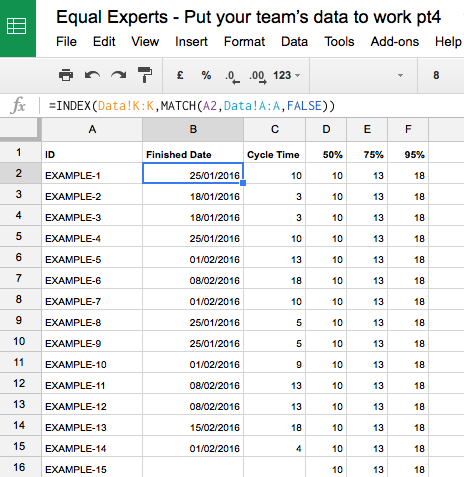
Task: Open the font family dropdown
Action: pyautogui.click(x=364, y=75)
